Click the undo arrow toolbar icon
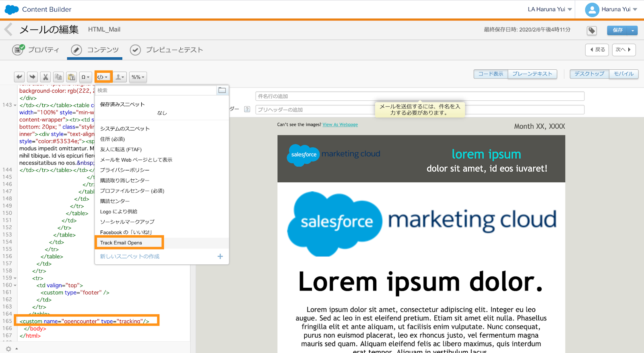This screenshot has height=353, width=644. pyautogui.click(x=19, y=77)
